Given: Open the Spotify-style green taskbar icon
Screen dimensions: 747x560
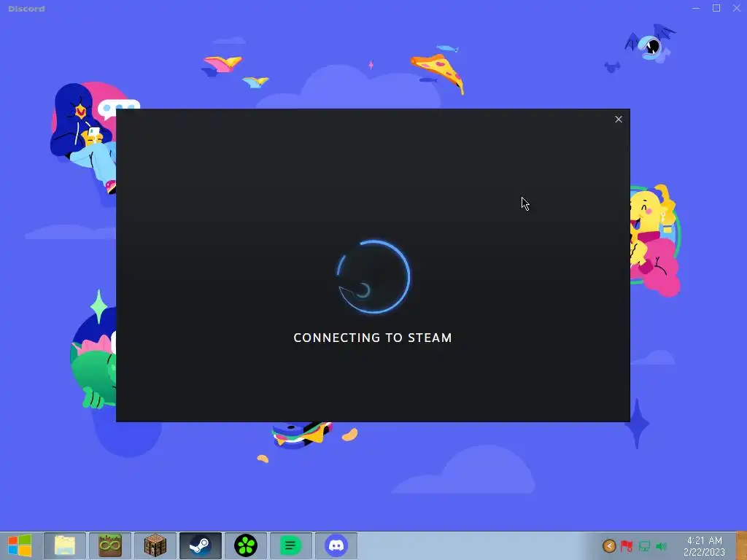Looking at the screenshot, I should 291,545.
